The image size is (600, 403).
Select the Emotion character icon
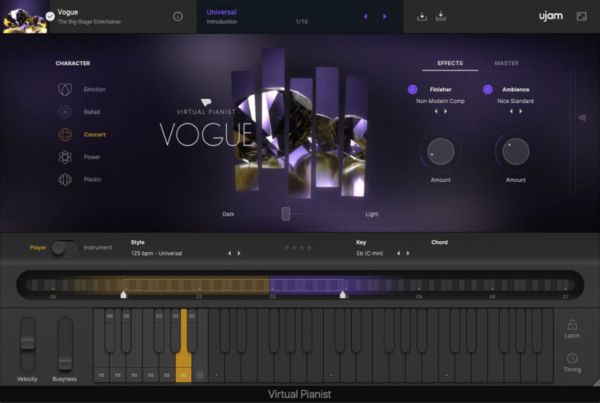point(65,89)
